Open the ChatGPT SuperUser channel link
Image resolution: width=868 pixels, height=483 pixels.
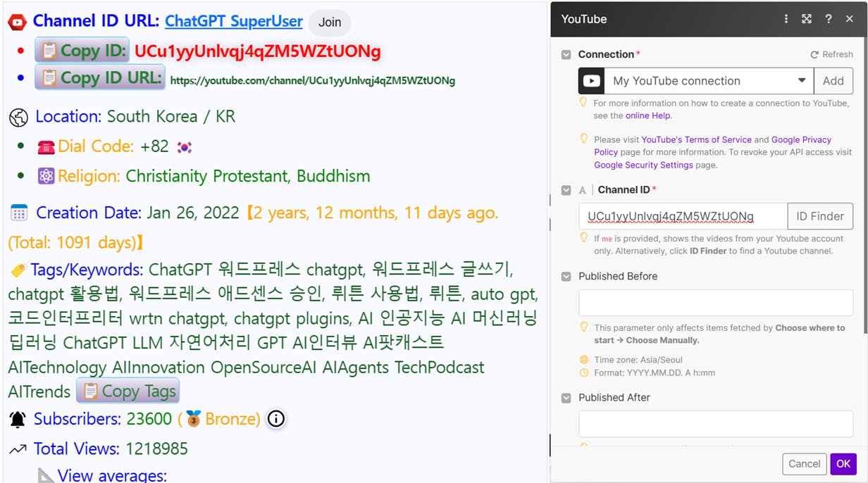click(234, 22)
